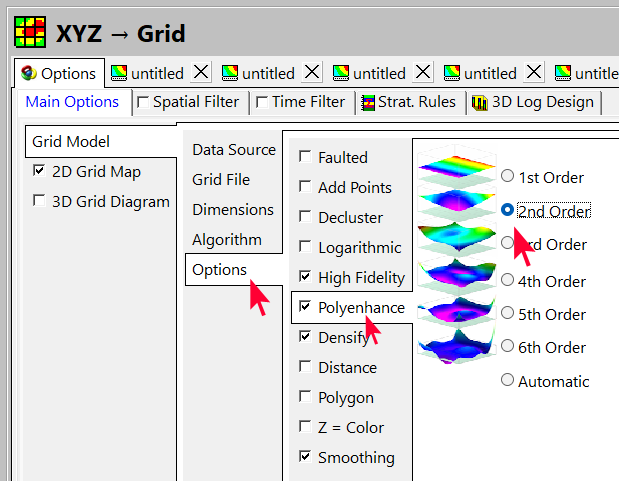Close the first untitled tab
Image resolution: width=619 pixels, height=481 pixels.
(201, 72)
